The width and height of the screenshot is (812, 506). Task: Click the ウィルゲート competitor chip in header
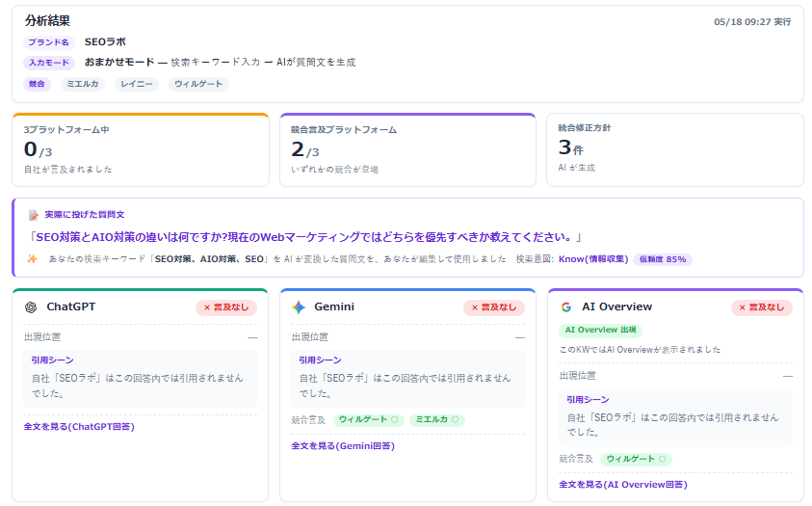[x=198, y=84]
